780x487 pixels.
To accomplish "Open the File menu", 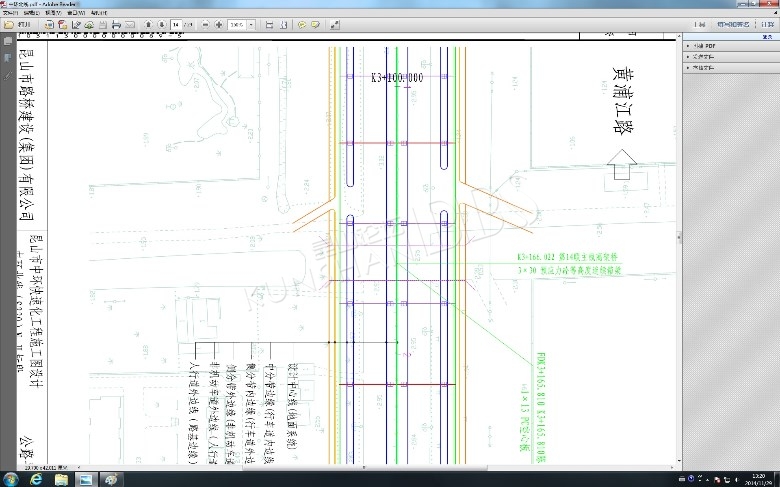I will coord(9,13).
